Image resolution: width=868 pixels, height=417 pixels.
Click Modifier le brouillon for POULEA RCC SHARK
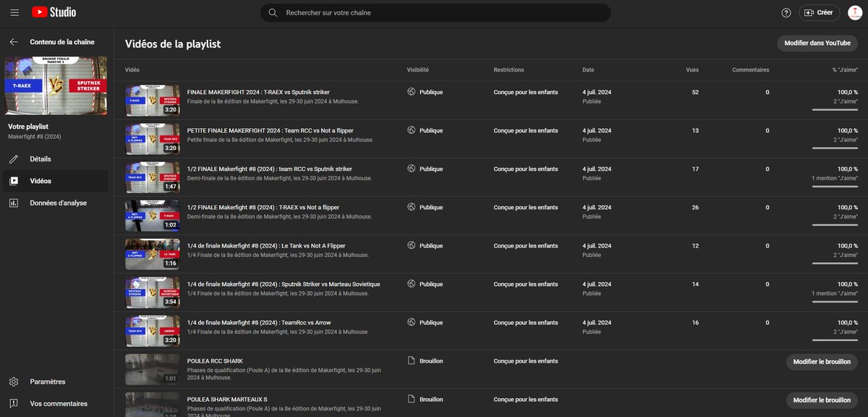[x=822, y=361]
